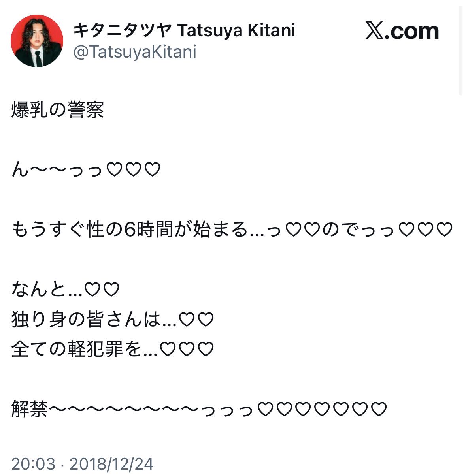Viewport: 466px width, 476px height.
Task: Click the final heart on the 解禁 line
Action: click(x=379, y=409)
